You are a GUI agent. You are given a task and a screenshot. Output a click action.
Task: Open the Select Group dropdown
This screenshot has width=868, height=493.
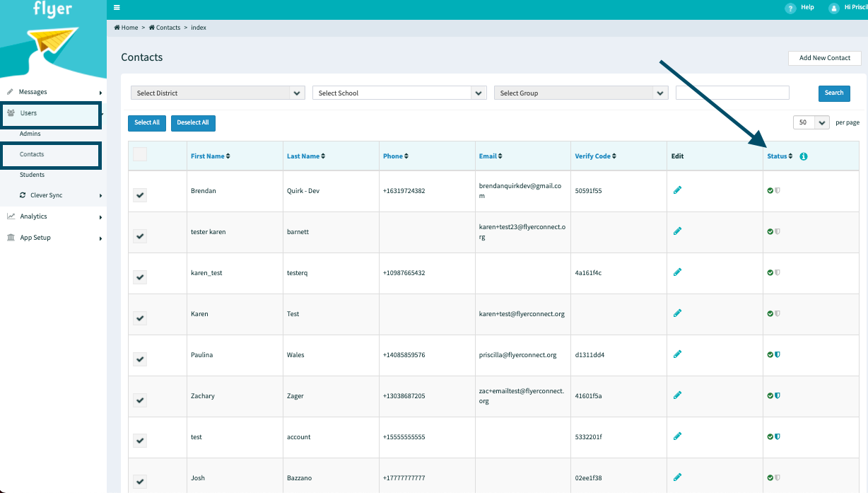(580, 92)
